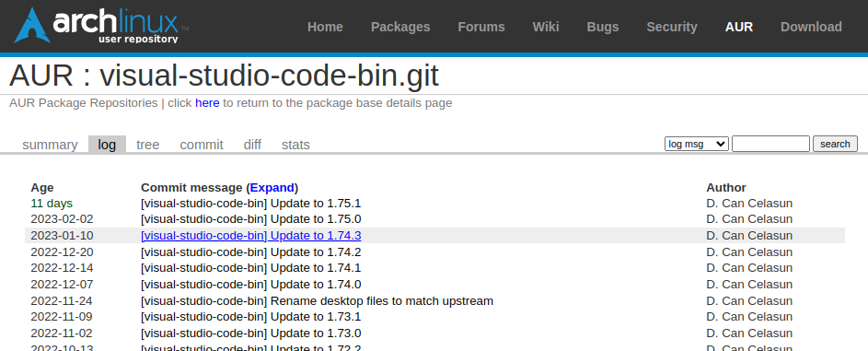
Task: Click author D. Can Celasun in 1.75.1 row
Action: [749, 204]
